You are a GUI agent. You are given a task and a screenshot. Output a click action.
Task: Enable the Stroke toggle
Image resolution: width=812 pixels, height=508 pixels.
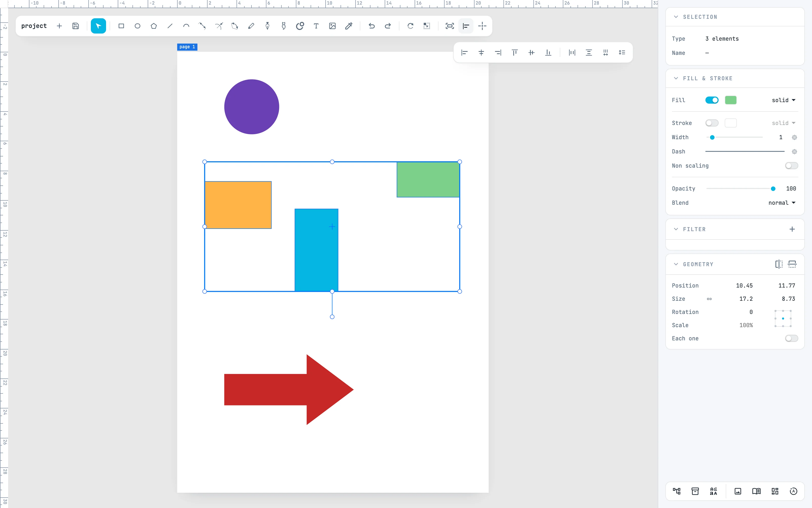pyautogui.click(x=712, y=123)
